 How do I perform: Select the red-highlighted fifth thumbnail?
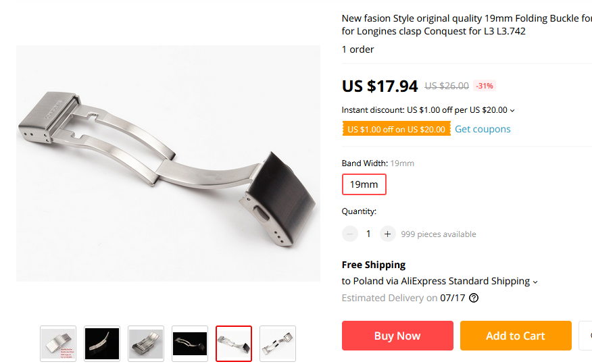234,344
